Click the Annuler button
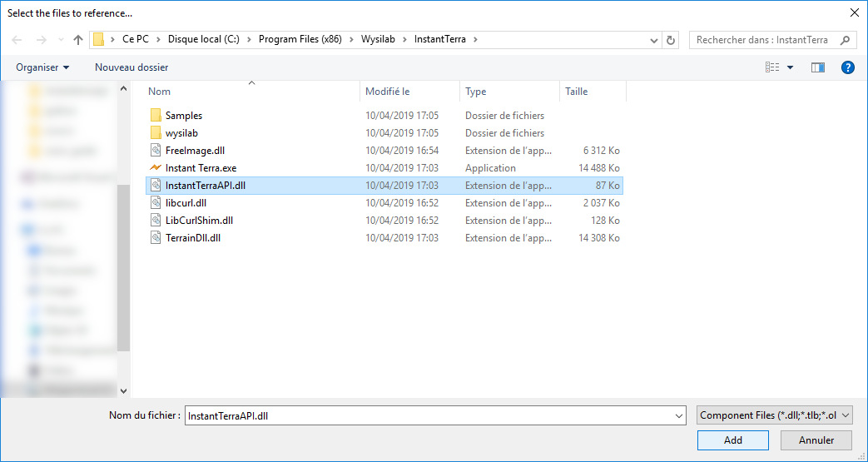This screenshot has height=462, width=868. point(816,440)
